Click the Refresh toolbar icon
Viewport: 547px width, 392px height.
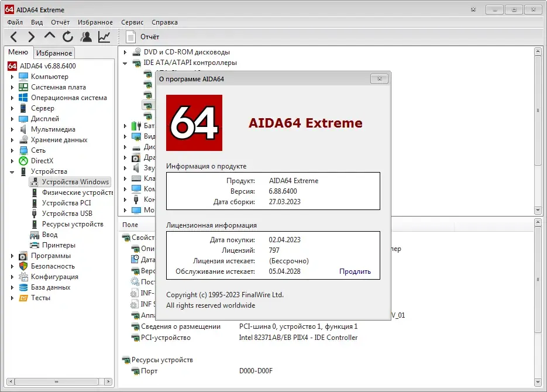coord(68,37)
